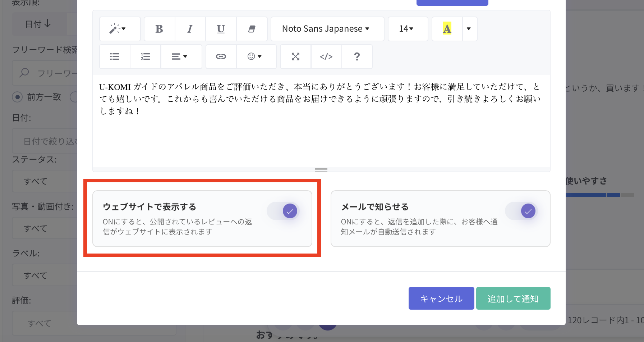644x342 pixels.
Task: Select the 前方一致 radio button
Action: [17, 97]
